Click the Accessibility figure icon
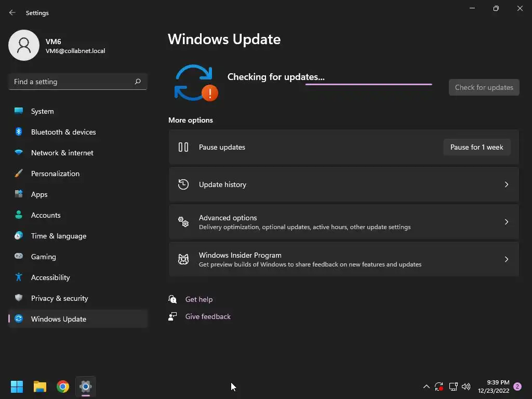 [19, 277]
